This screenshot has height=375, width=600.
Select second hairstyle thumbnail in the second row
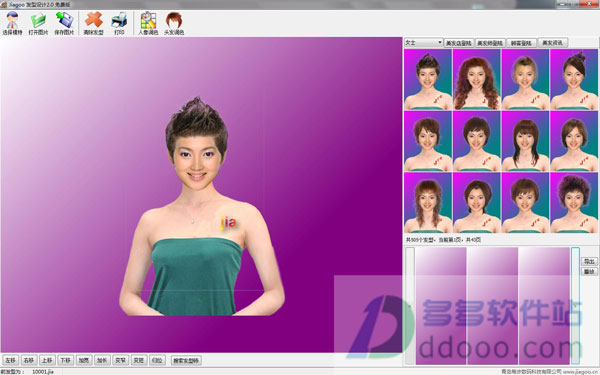(x=476, y=141)
